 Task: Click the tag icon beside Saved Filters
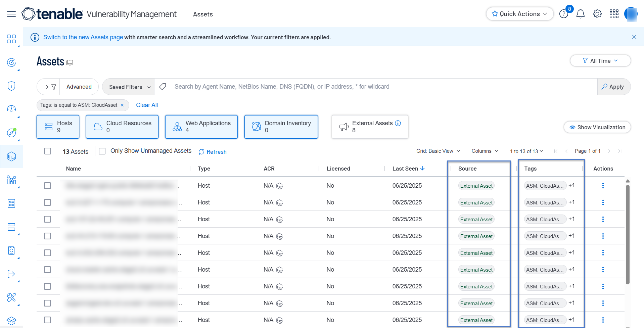click(x=163, y=87)
